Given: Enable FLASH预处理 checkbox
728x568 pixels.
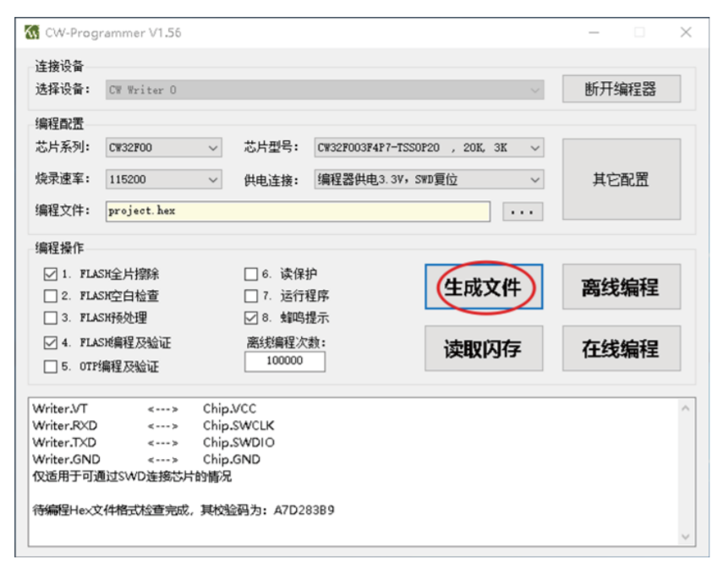Looking at the screenshot, I should [50, 318].
